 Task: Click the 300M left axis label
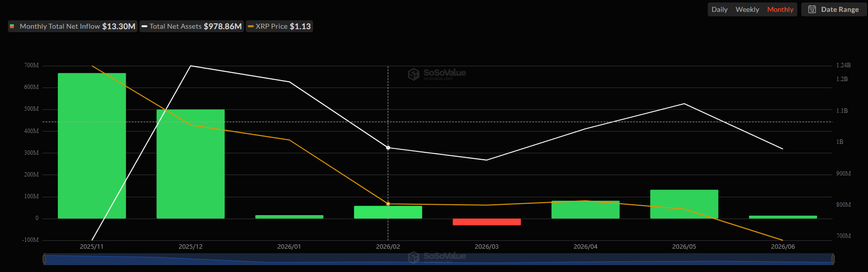click(x=31, y=153)
